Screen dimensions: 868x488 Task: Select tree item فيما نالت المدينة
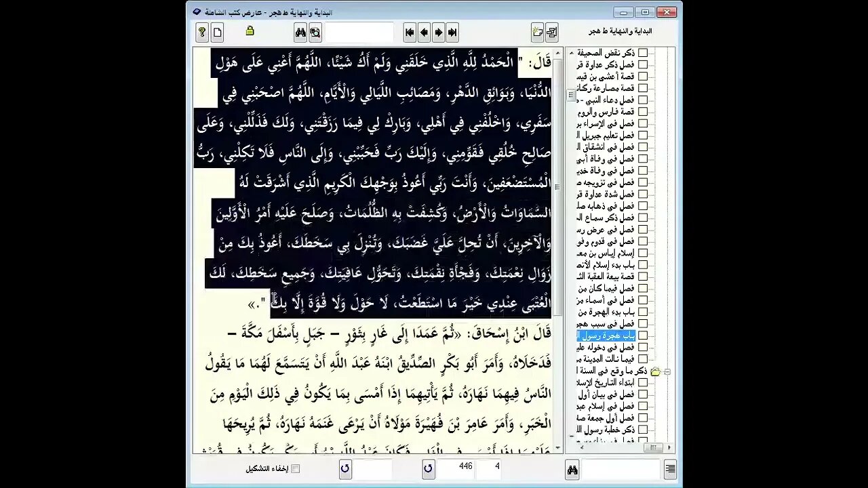tap(606, 359)
